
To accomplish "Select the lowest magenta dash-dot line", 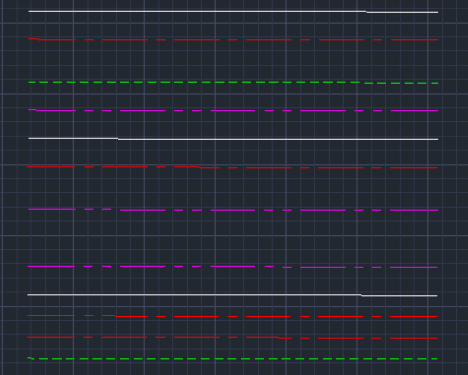I will point(233,266).
